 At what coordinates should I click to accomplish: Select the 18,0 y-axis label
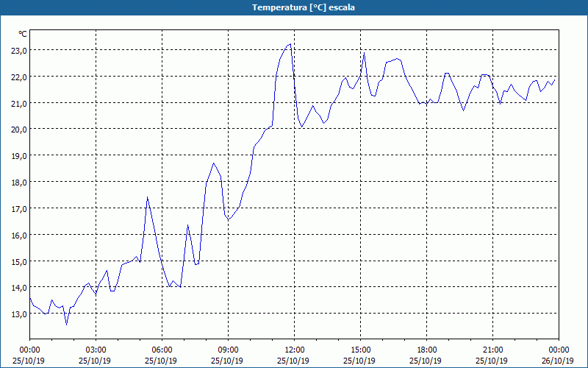coord(18,182)
